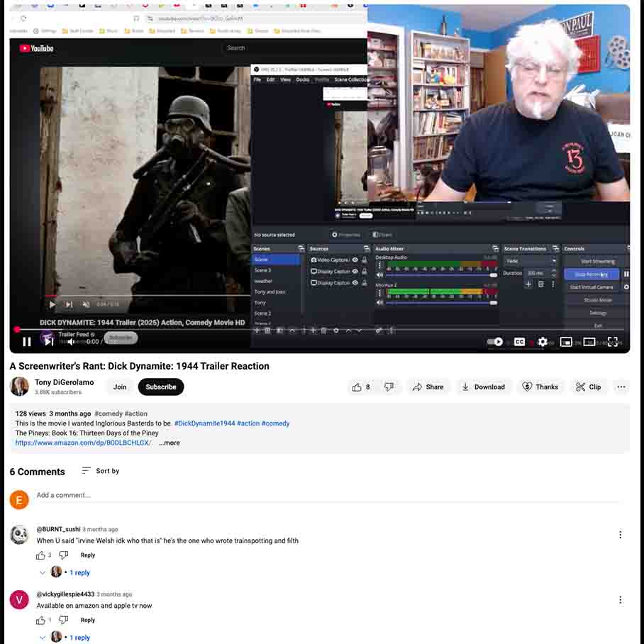The width and height of the screenshot is (644, 644).
Task: Open the gray #action hashtag beside view count
Action: click(136, 413)
